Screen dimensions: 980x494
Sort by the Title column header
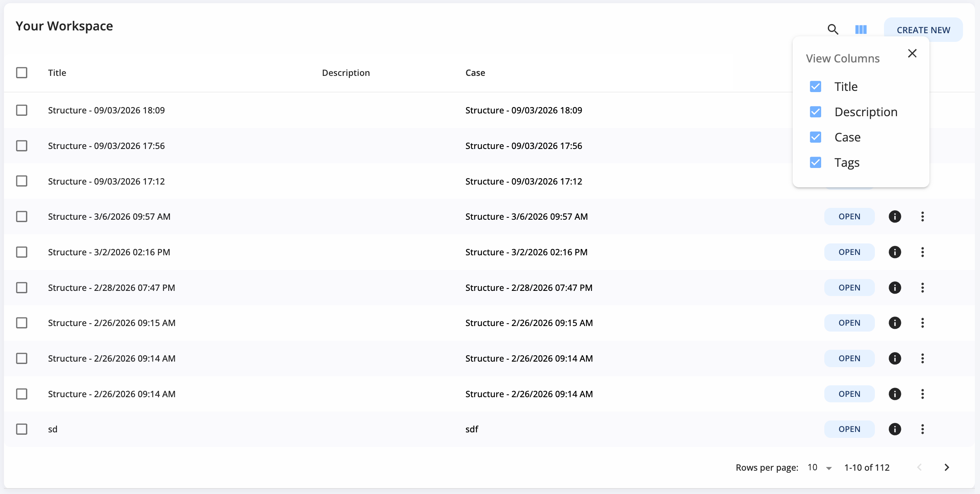coord(57,73)
